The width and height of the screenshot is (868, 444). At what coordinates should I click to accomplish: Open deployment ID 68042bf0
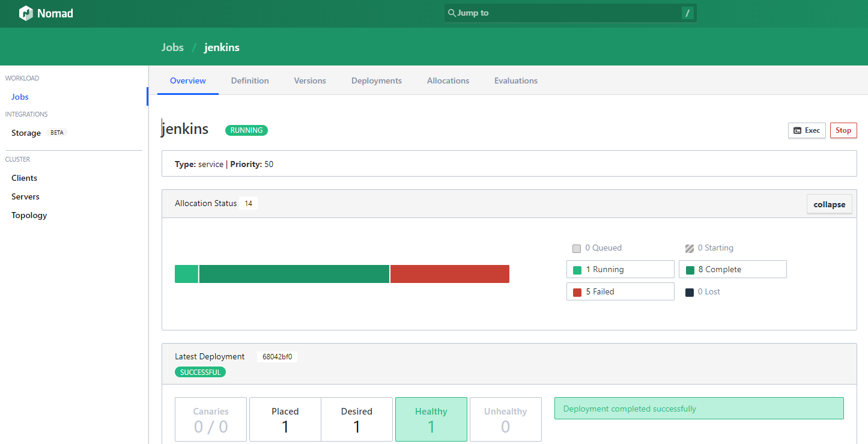[x=278, y=356]
